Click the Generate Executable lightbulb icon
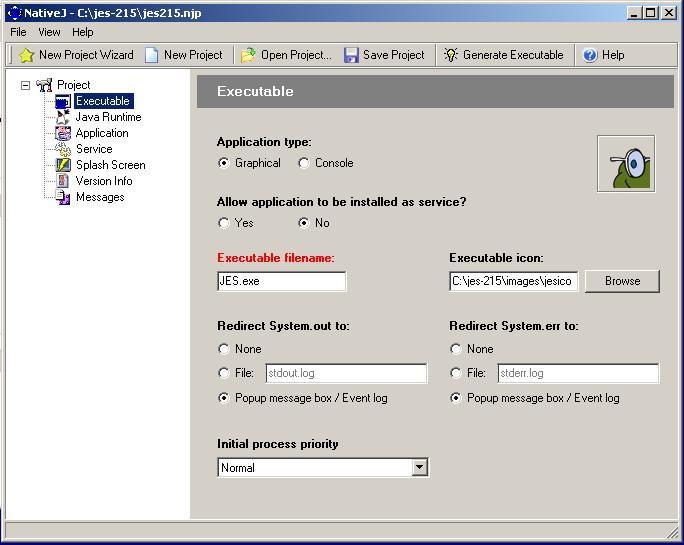 point(451,55)
